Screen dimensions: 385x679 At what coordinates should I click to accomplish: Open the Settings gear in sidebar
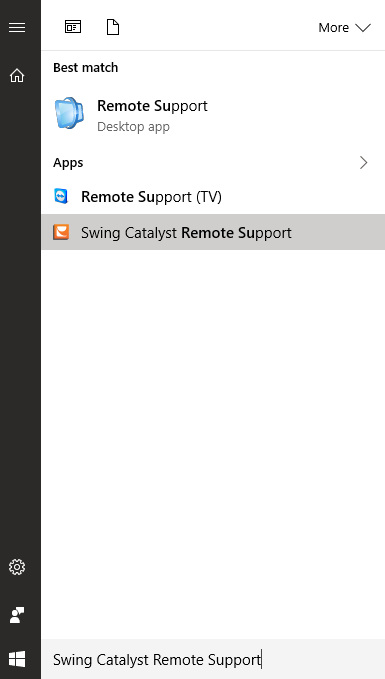[x=17, y=567]
